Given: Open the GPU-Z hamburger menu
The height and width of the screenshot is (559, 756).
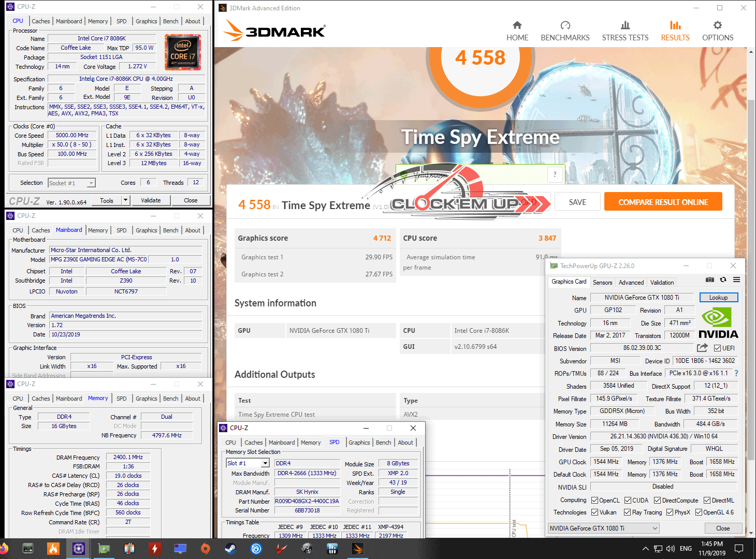Looking at the screenshot, I should coord(736,280).
